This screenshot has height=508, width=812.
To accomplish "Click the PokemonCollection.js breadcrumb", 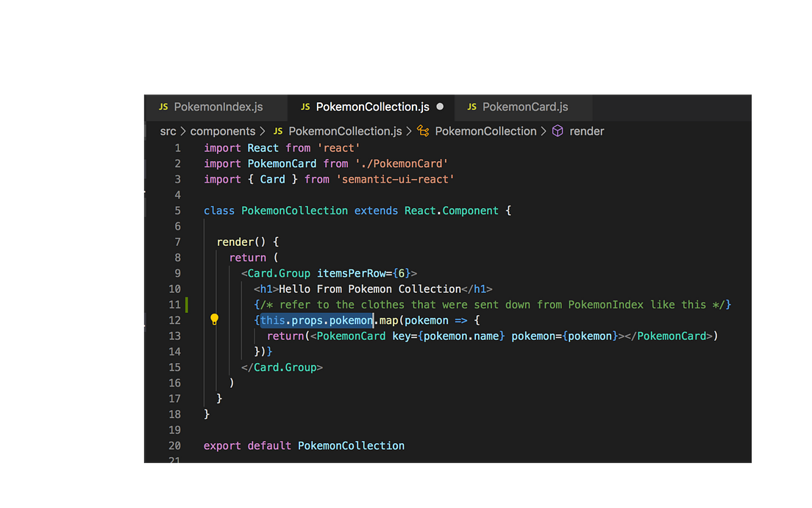I will coord(345,131).
